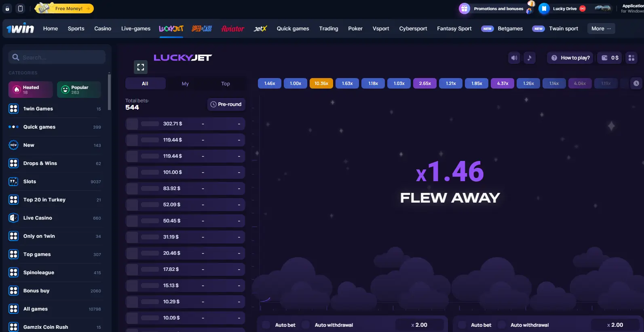Open the Casino menu item
This screenshot has width=644, height=332.
click(103, 28)
